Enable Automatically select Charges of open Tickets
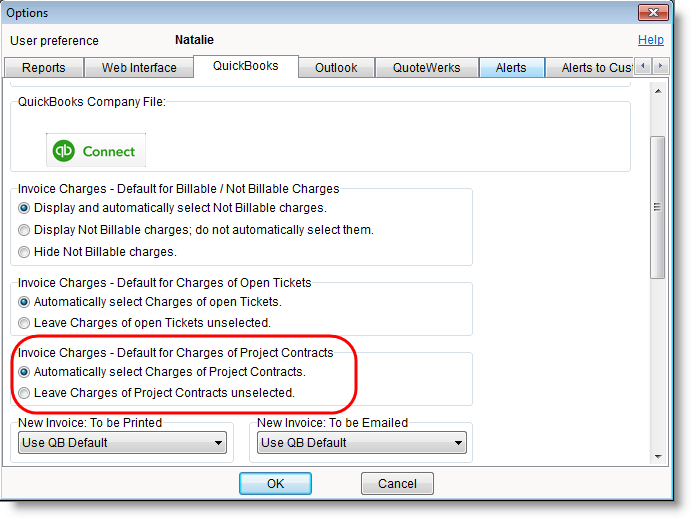This screenshot has width=691, height=518. click(x=25, y=301)
